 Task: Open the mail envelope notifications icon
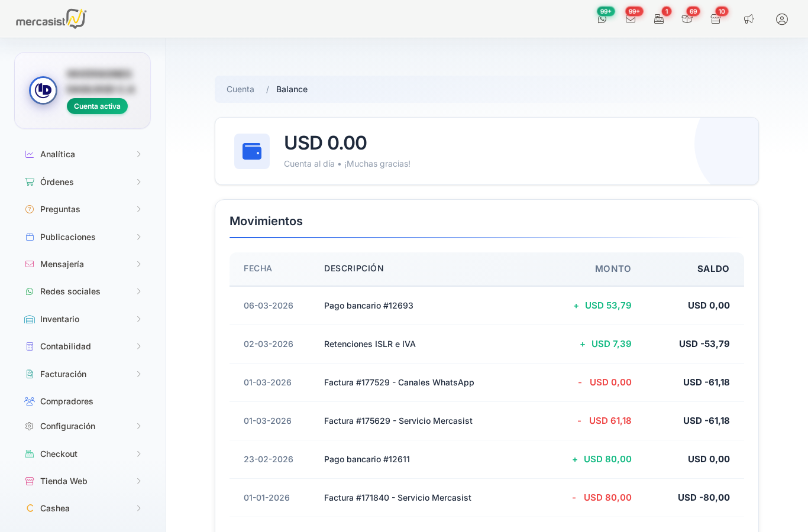pos(631,19)
